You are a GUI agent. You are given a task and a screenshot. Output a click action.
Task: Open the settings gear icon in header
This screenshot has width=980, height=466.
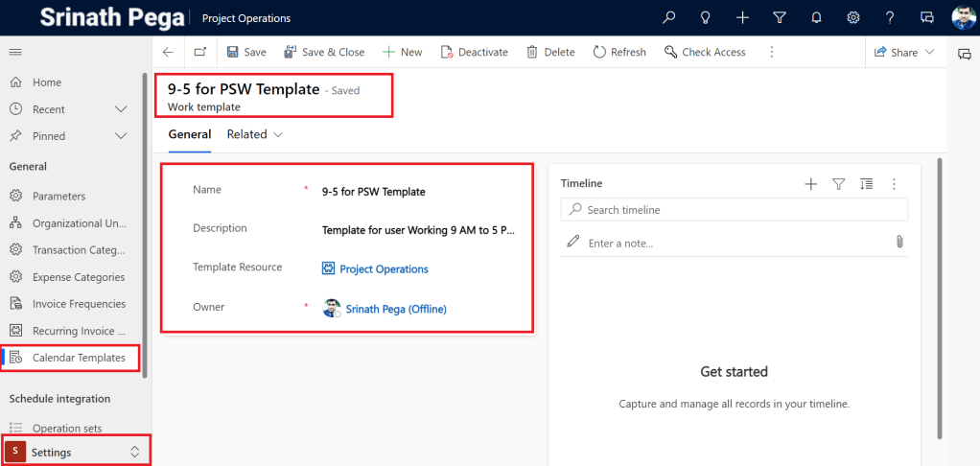click(x=852, y=17)
